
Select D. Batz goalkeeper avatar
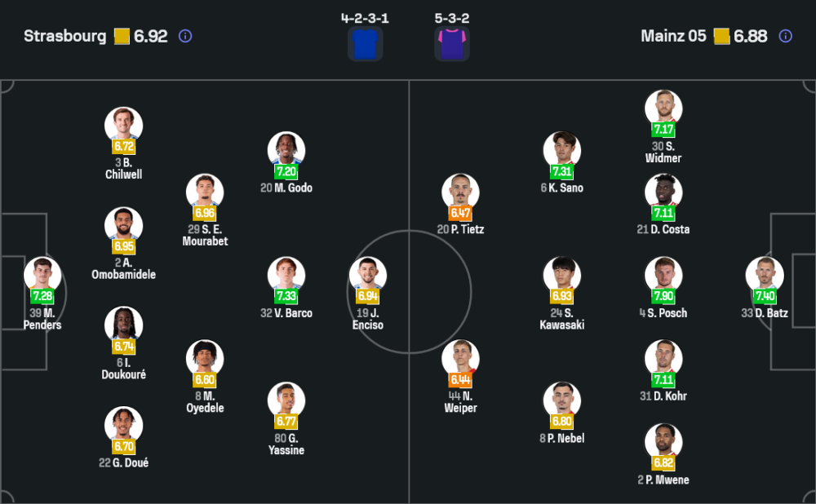[x=765, y=275]
